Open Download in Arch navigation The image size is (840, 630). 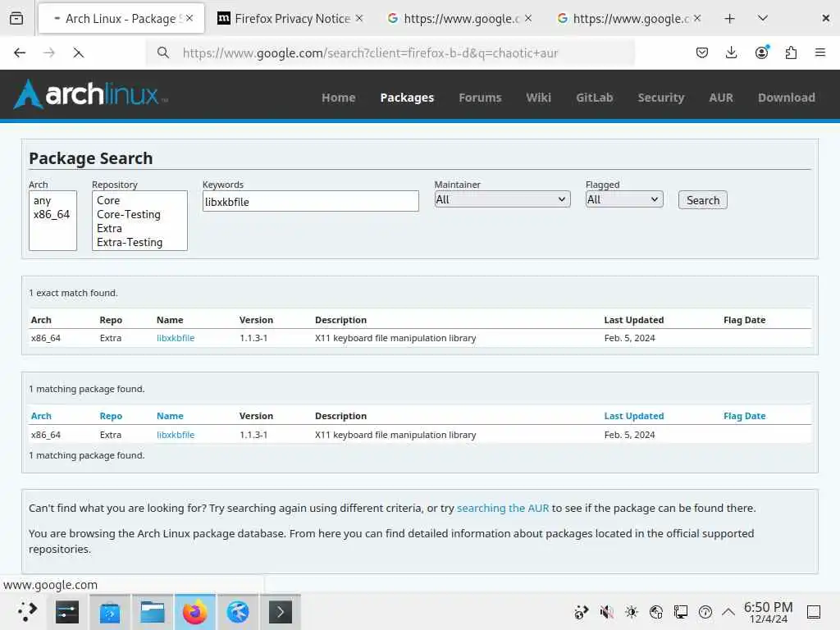(787, 98)
